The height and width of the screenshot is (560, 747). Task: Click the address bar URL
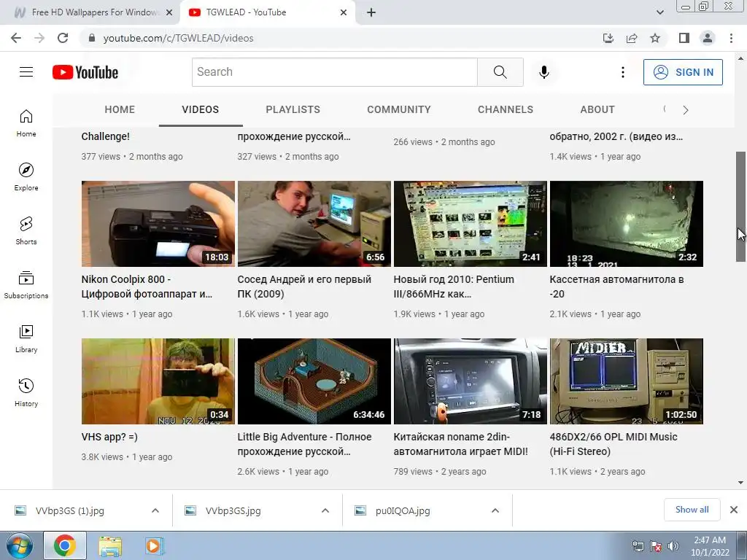[178, 38]
